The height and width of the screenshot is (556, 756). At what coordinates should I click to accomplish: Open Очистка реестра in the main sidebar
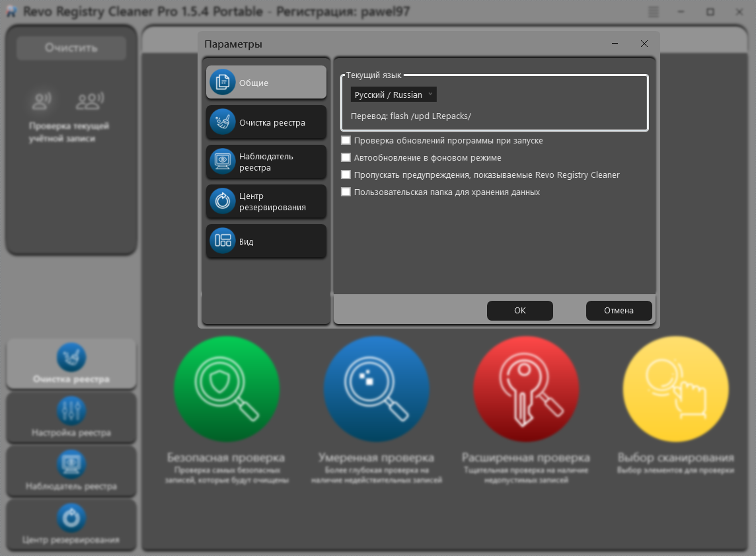(71, 364)
